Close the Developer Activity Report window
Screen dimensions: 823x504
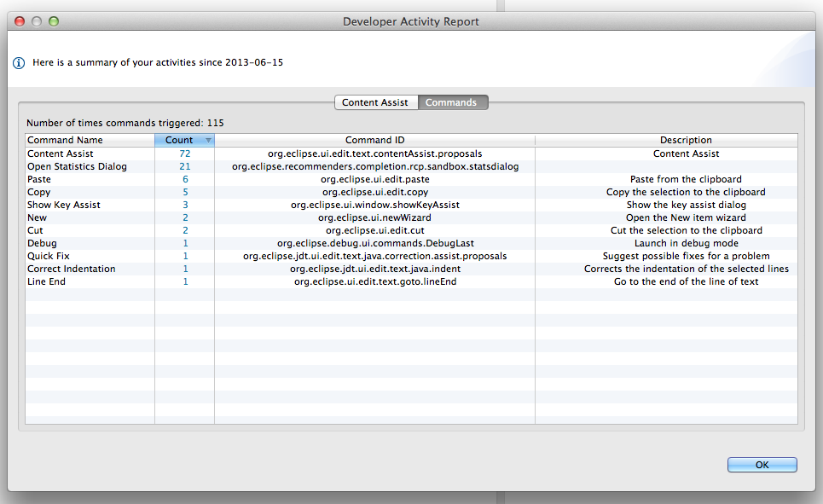pyautogui.click(x=20, y=20)
